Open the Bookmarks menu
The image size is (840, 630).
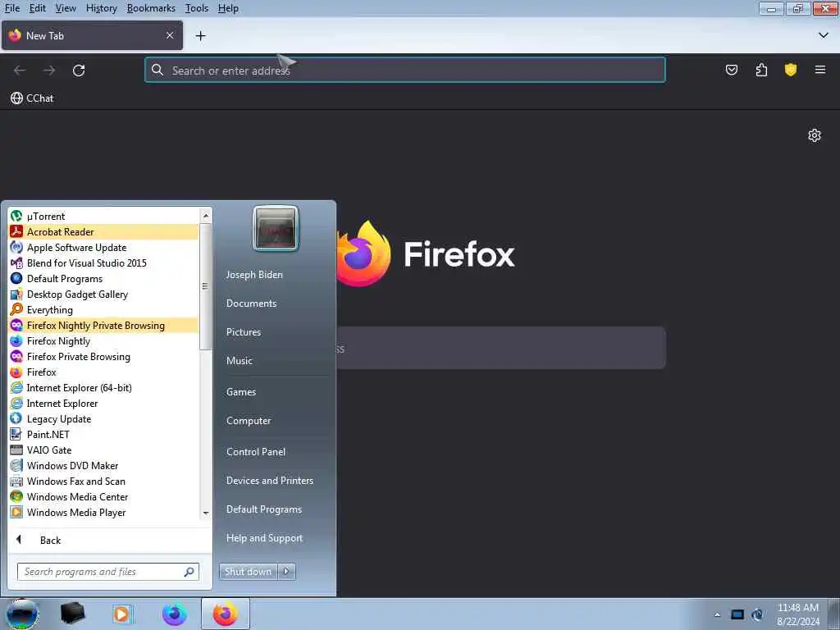[151, 8]
